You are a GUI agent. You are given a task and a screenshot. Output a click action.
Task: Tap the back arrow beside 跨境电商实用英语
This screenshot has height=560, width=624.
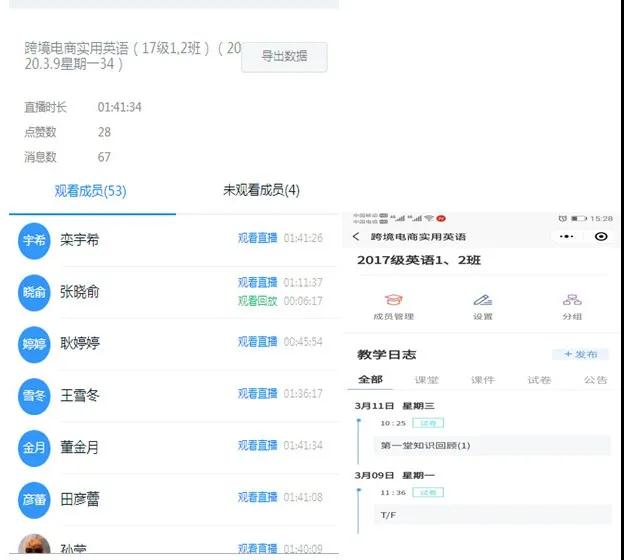click(356, 237)
